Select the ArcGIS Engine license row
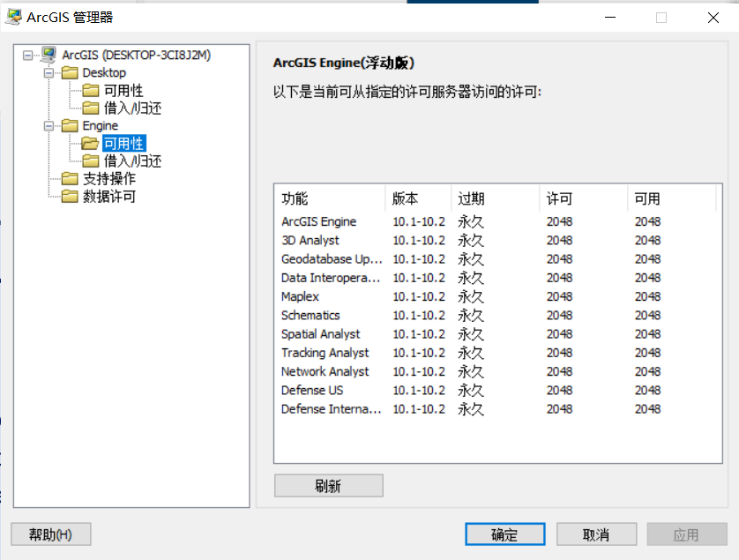 [497, 221]
